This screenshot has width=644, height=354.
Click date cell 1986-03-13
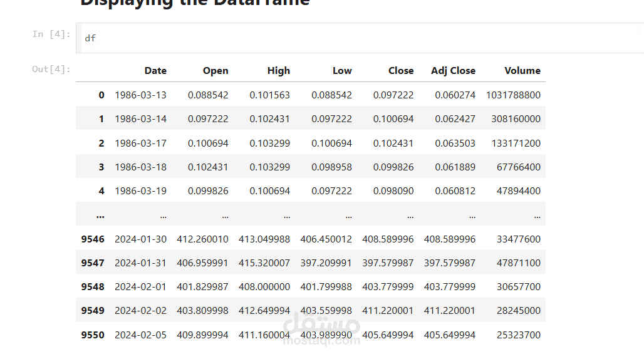pyautogui.click(x=140, y=95)
